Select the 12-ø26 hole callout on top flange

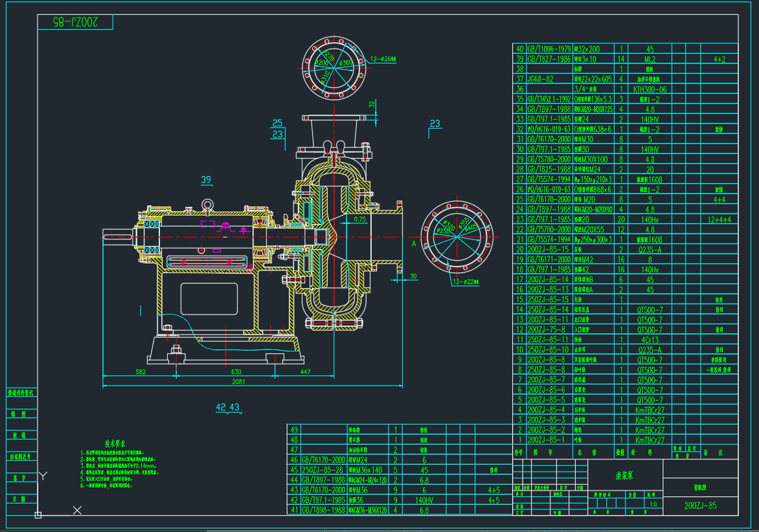383,60
